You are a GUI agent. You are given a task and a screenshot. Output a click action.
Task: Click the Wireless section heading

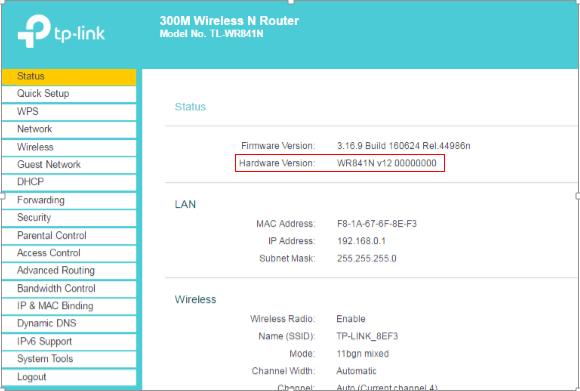tap(195, 300)
